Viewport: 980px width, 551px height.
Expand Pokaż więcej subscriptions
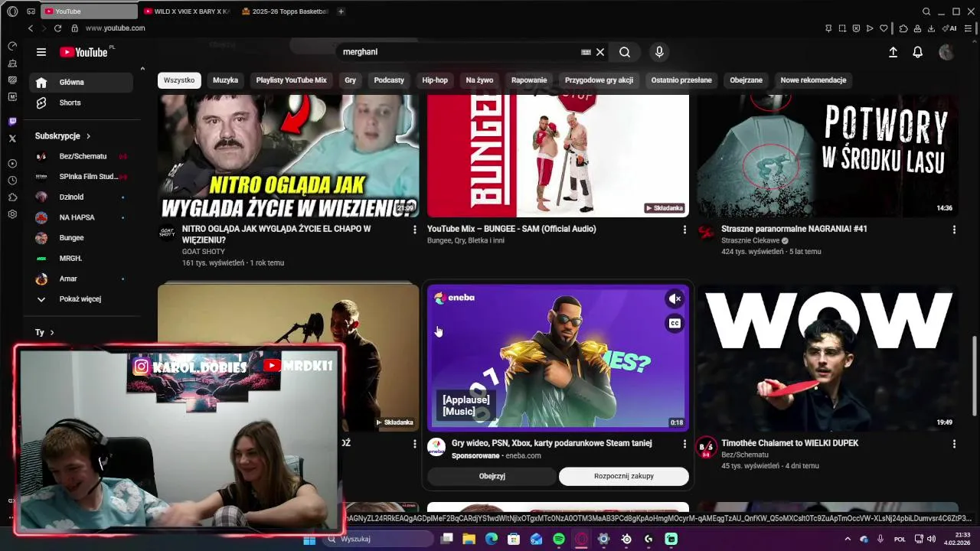[x=83, y=299]
